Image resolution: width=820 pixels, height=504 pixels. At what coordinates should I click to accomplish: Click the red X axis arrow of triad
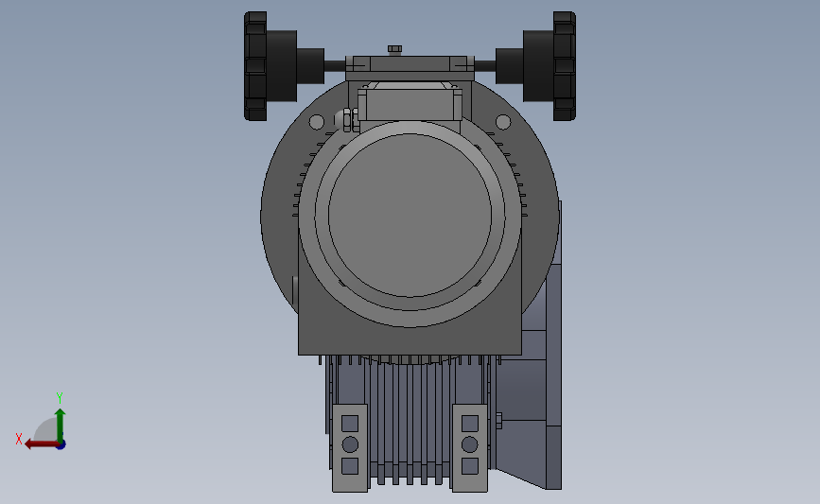click(41, 444)
